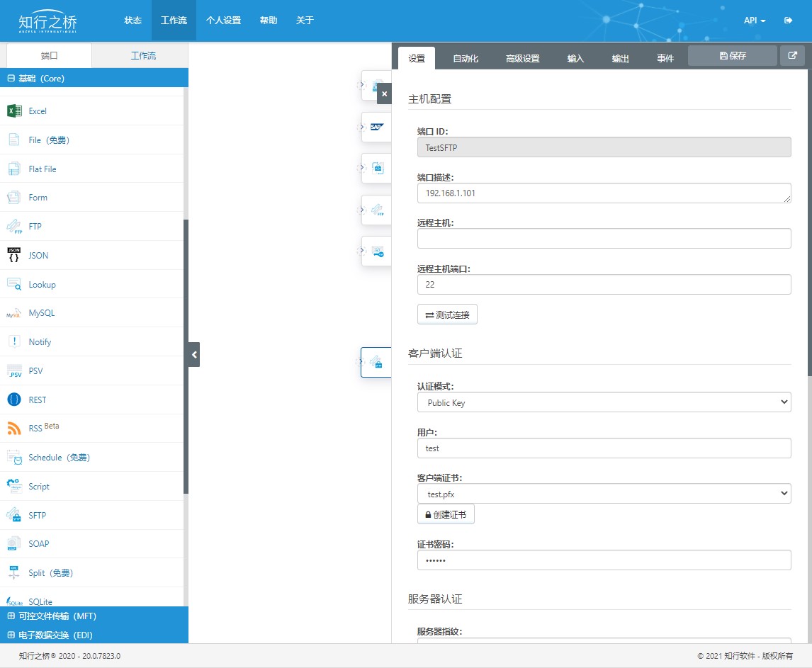Click the SFTP connector icon in sidebar
The image size is (812, 668).
[x=14, y=515]
